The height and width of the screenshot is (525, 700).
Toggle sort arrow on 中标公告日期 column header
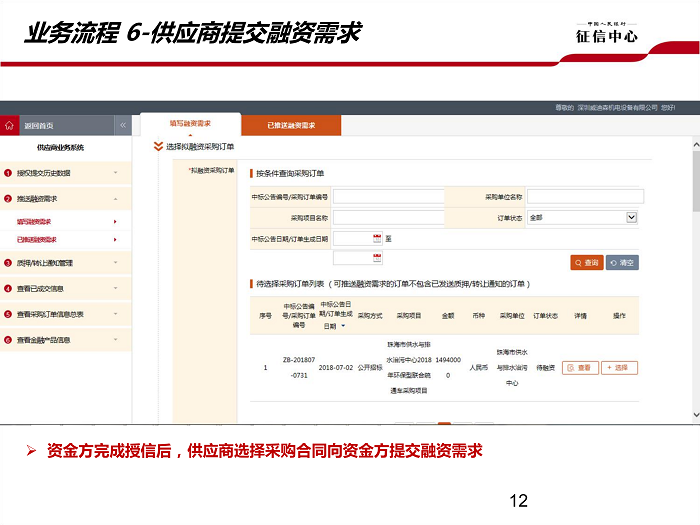(344, 325)
